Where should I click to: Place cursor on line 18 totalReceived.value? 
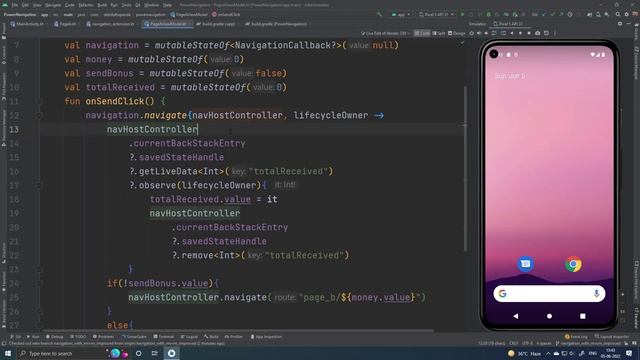[200, 199]
